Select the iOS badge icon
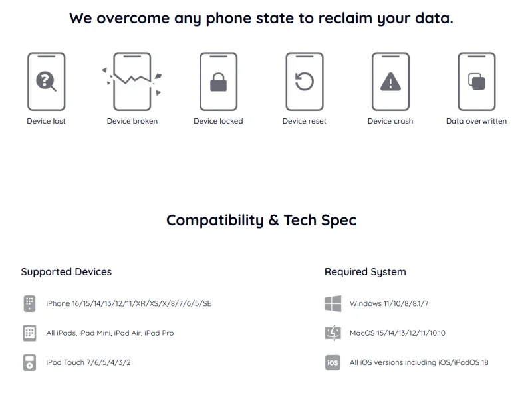Viewport: 532px width, 401px height. pos(333,362)
